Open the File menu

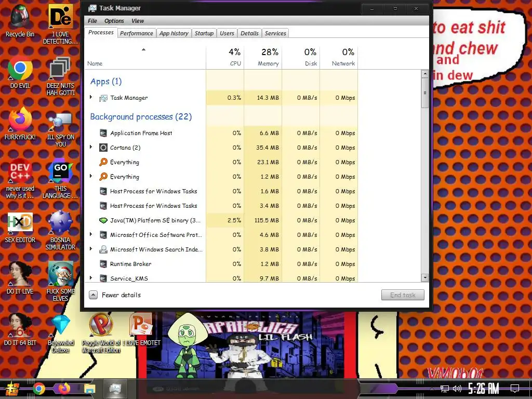tap(92, 21)
